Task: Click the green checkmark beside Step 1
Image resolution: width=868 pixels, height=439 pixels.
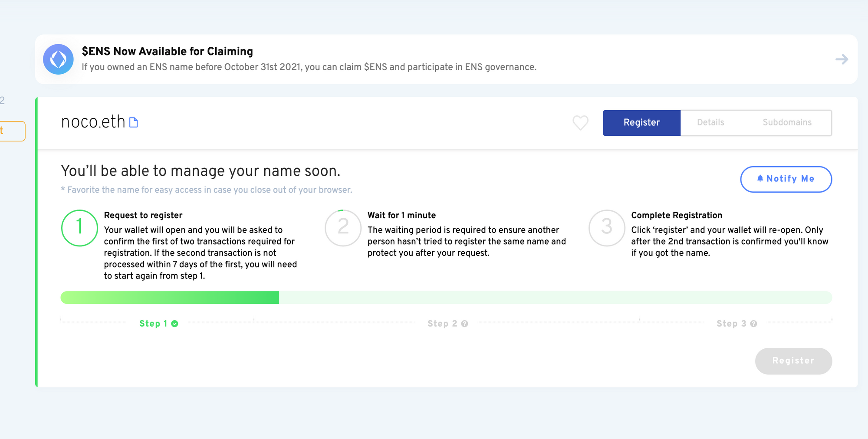Action: pyautogui.click(x=174, y=324)
